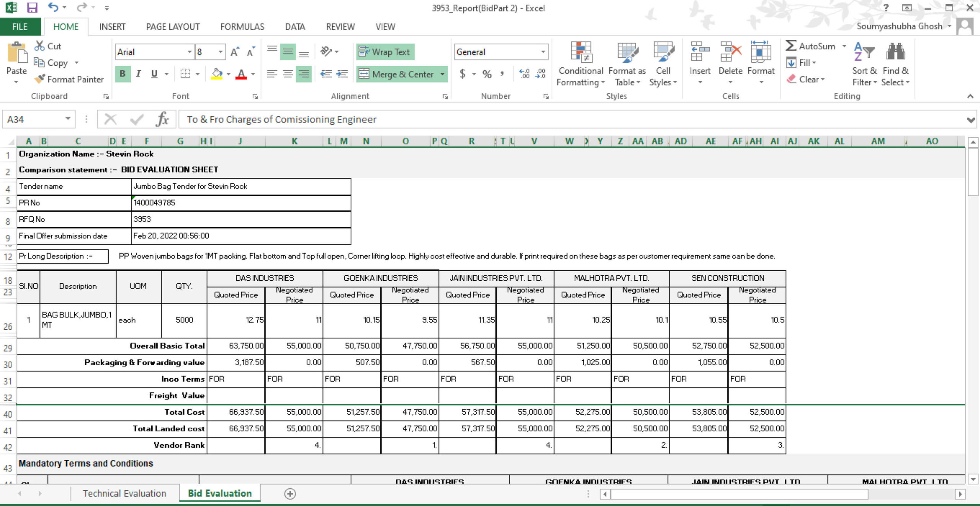980x506 pixels.
Task: Add a new sheet with plus icon
Action: (290, 494)
